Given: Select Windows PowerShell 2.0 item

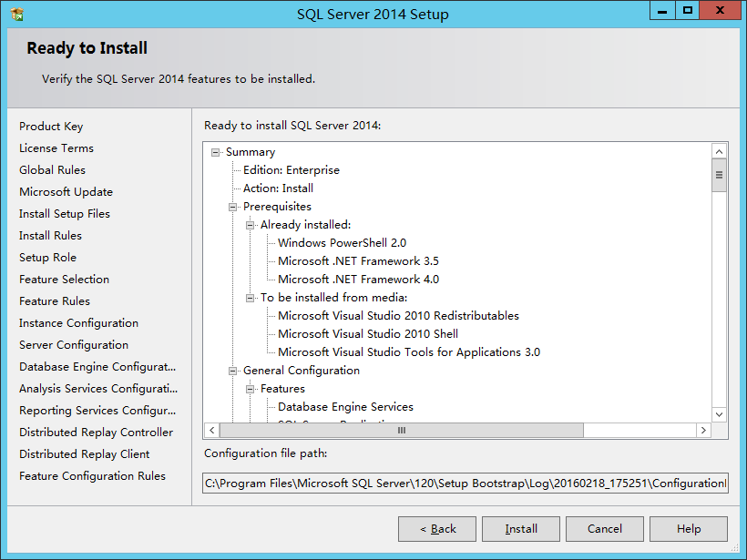Looking at the screenshot, I should point(342,243).
